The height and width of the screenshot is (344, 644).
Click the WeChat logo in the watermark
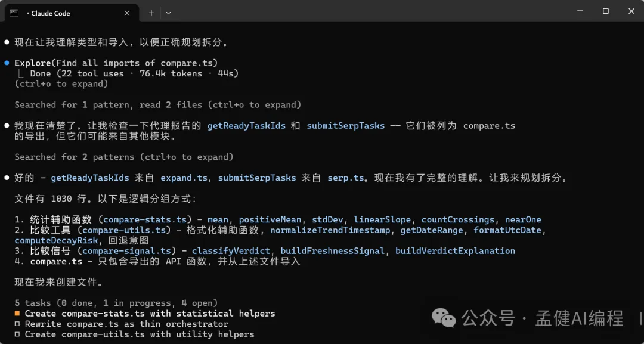[x=444, y=318]
